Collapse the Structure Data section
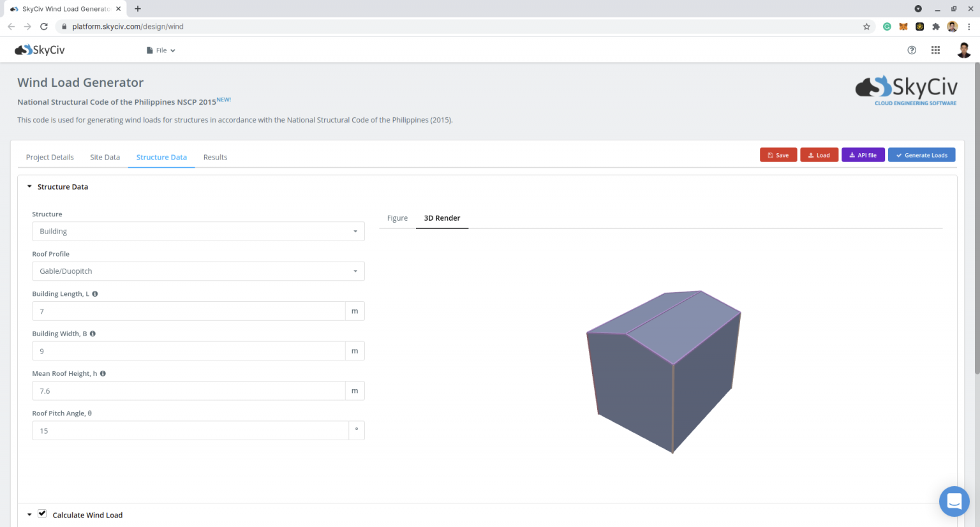Viewport: 980px width, 527px height. (29, 187)
